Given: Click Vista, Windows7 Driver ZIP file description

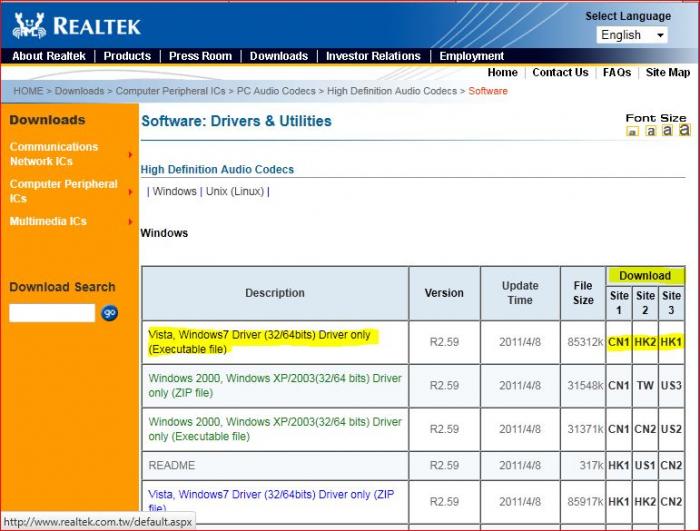Looking at the screenshot, I should 271,501.
